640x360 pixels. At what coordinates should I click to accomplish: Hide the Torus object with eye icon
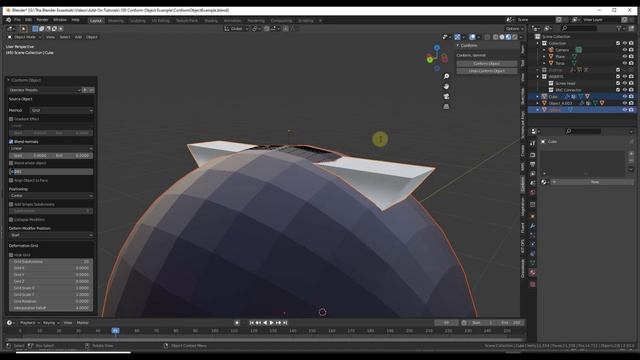[x=624, y=63]
